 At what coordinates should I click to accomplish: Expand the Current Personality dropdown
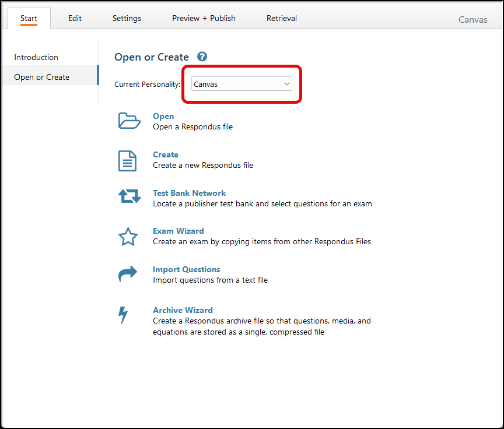241,85
